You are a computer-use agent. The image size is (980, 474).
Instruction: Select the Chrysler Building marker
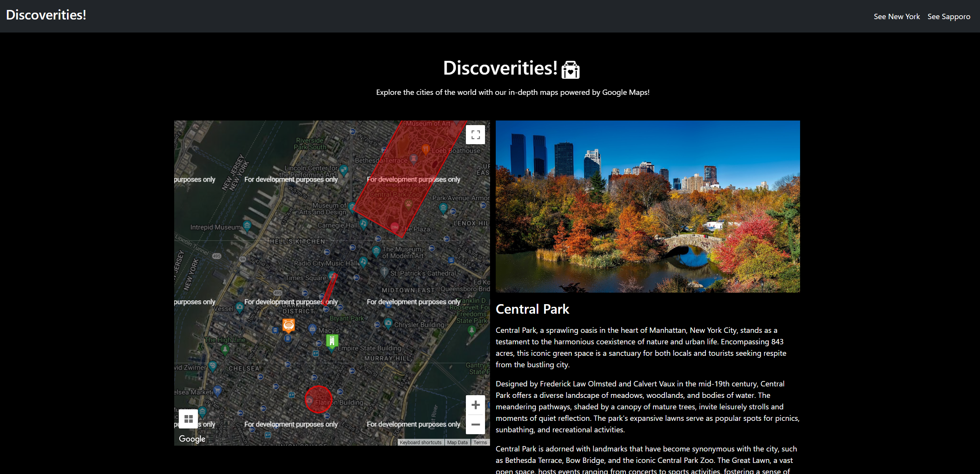pos(388,323)
